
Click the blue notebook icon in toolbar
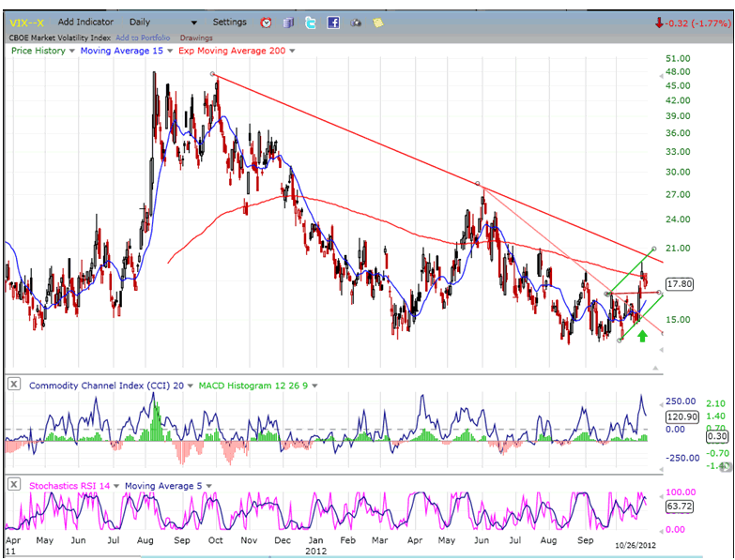[x=288, y=23]
